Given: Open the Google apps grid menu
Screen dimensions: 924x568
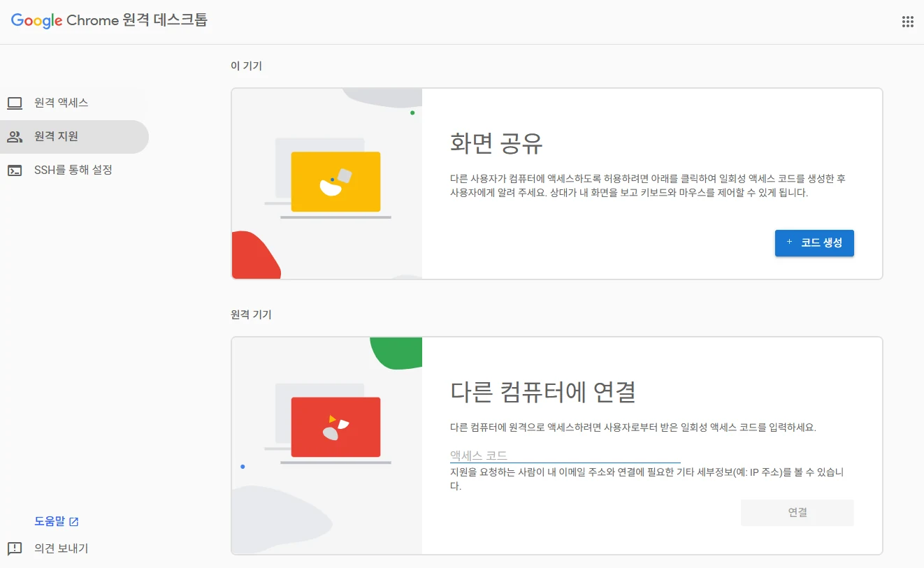Looking at the screenshot, I should (x=908, y=22).
